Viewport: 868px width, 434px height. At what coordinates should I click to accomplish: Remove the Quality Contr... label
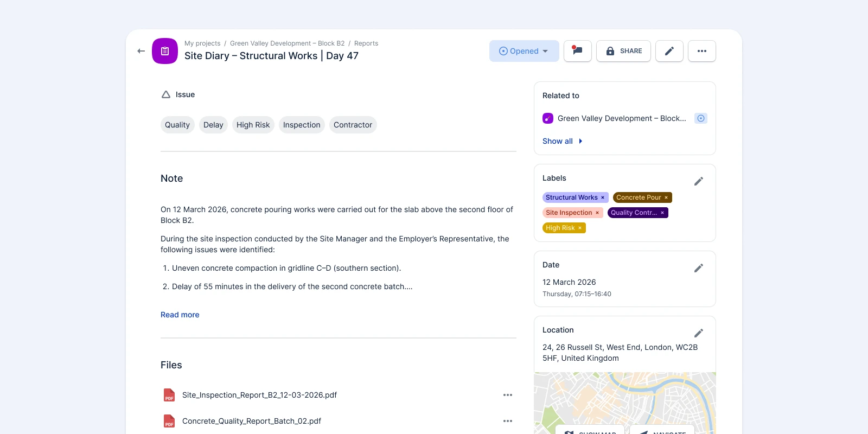coord(662,213)
